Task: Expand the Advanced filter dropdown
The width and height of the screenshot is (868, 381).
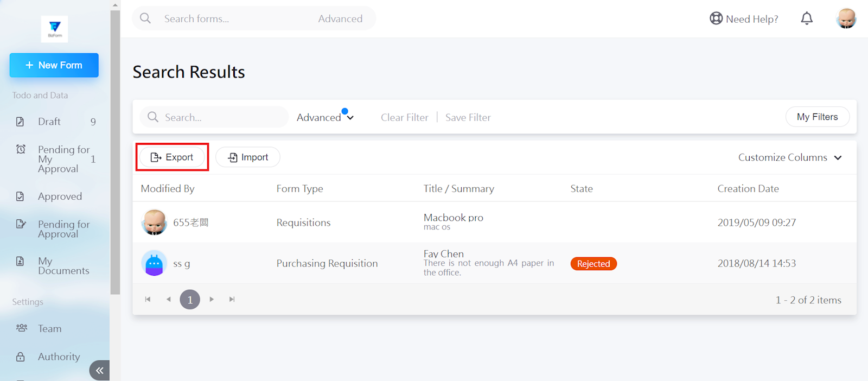Action: (325, 117)
